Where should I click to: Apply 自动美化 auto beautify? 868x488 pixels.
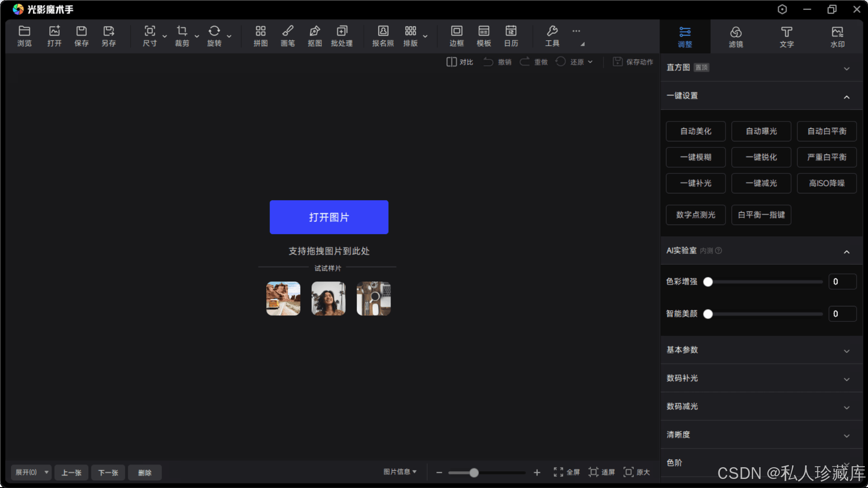(x=695, y=131)
